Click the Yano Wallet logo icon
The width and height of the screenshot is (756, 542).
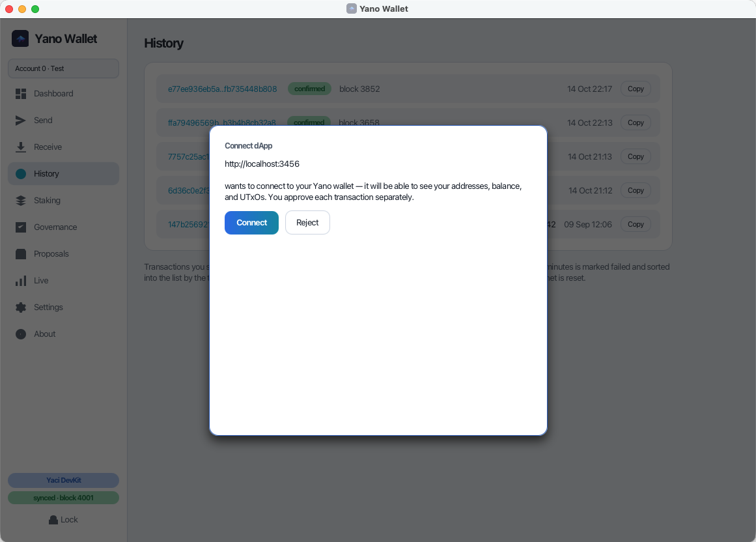(x=20, y=38)
